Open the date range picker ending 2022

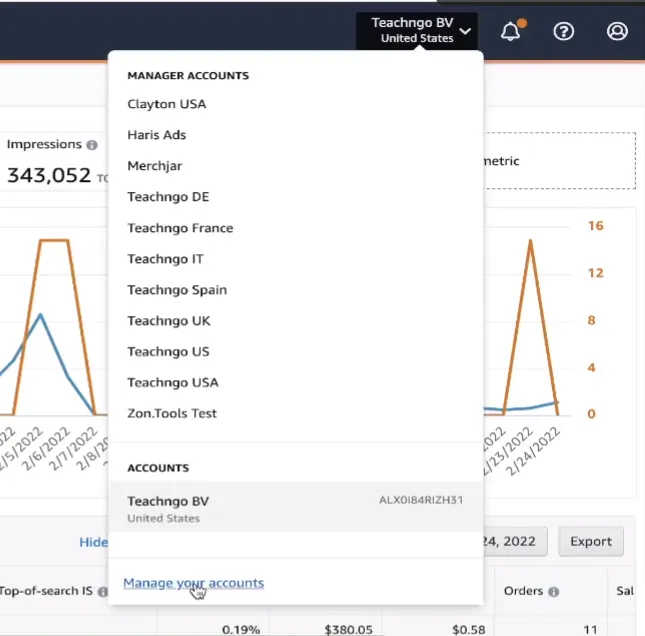click(515, 541)
